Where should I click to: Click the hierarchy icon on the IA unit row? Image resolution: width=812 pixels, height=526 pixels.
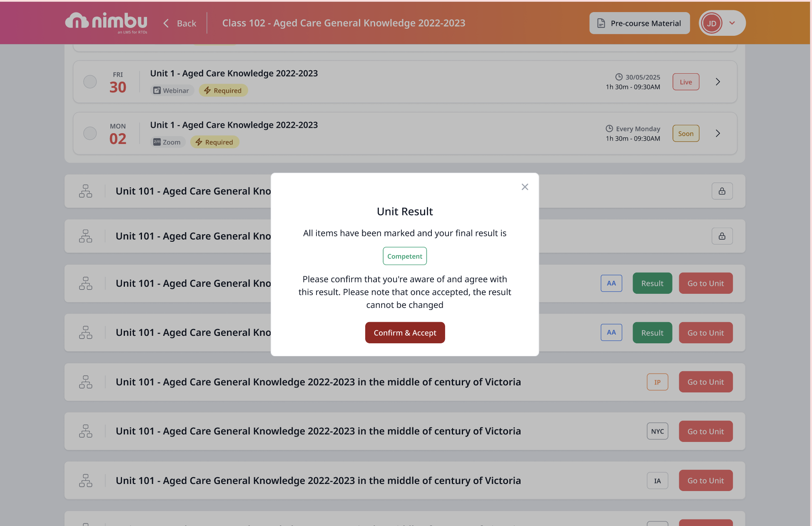(x=85, y=481)
